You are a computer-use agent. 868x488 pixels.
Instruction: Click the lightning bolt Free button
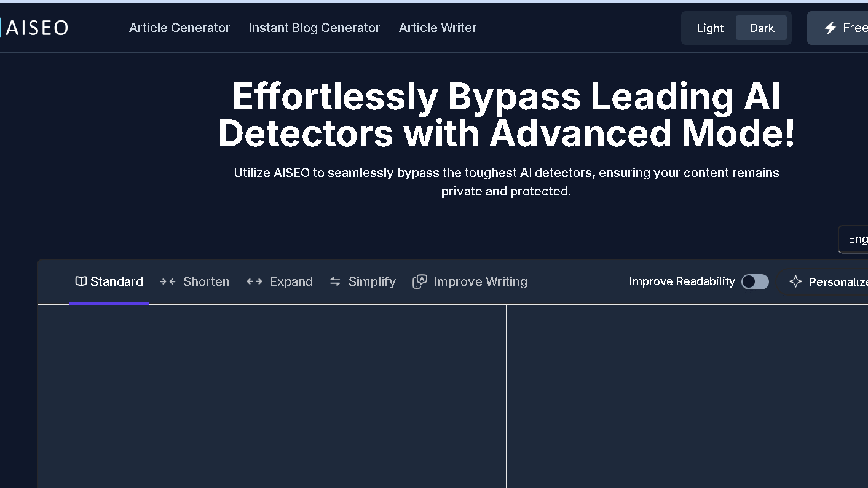pos(838,28)
